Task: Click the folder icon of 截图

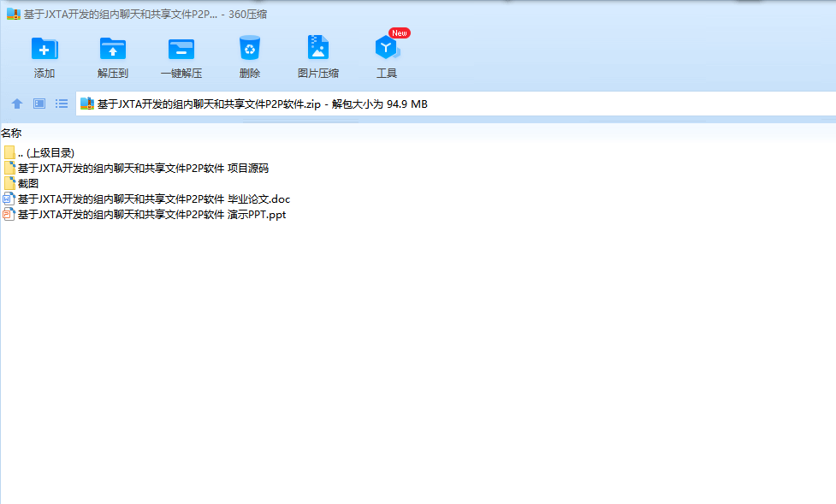Action: coord(9,183)
